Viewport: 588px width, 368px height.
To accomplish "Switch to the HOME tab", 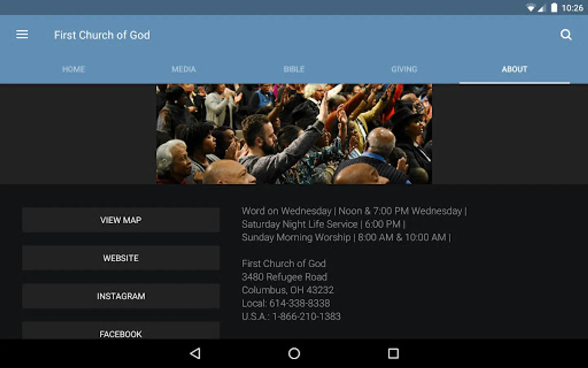I will 73,69.
